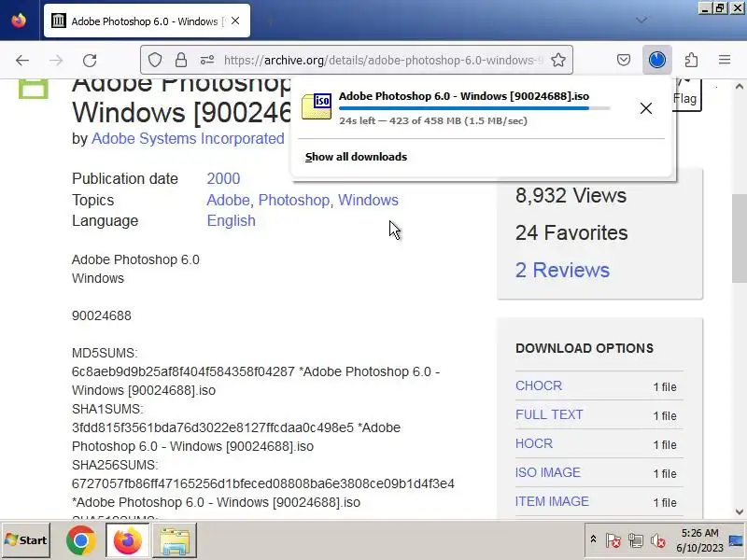747x560 pixels.
Task: Click the vertical scrollbar thumb
Action: click(x=740, y=239)
